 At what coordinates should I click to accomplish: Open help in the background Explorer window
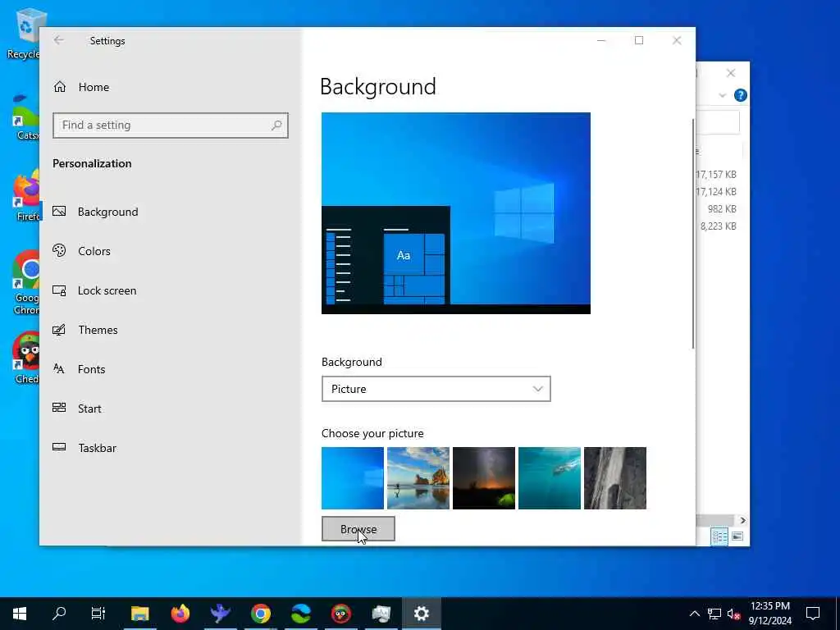(741, 95)
